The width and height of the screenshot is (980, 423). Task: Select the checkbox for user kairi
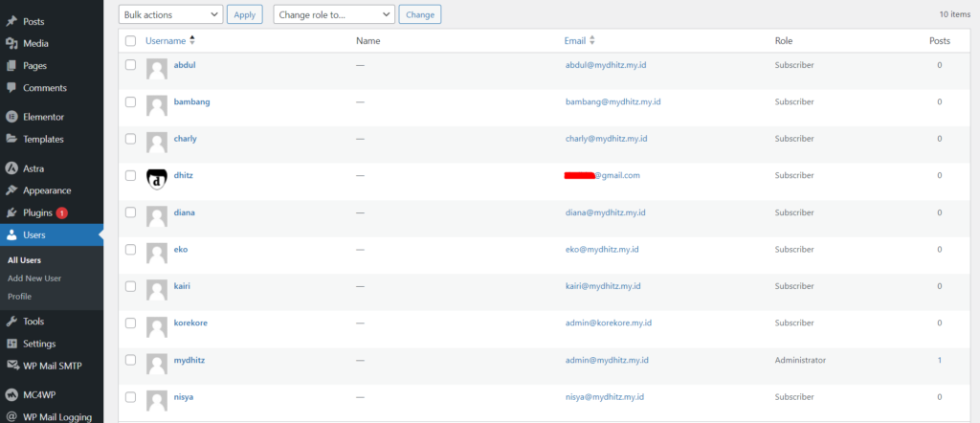pos(130,285)
